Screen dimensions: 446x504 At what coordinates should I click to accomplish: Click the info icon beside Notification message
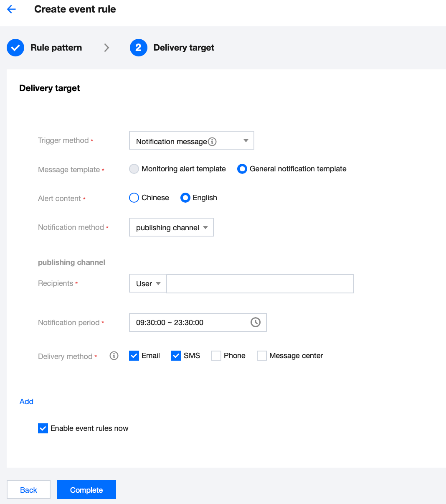coord(212,142)
